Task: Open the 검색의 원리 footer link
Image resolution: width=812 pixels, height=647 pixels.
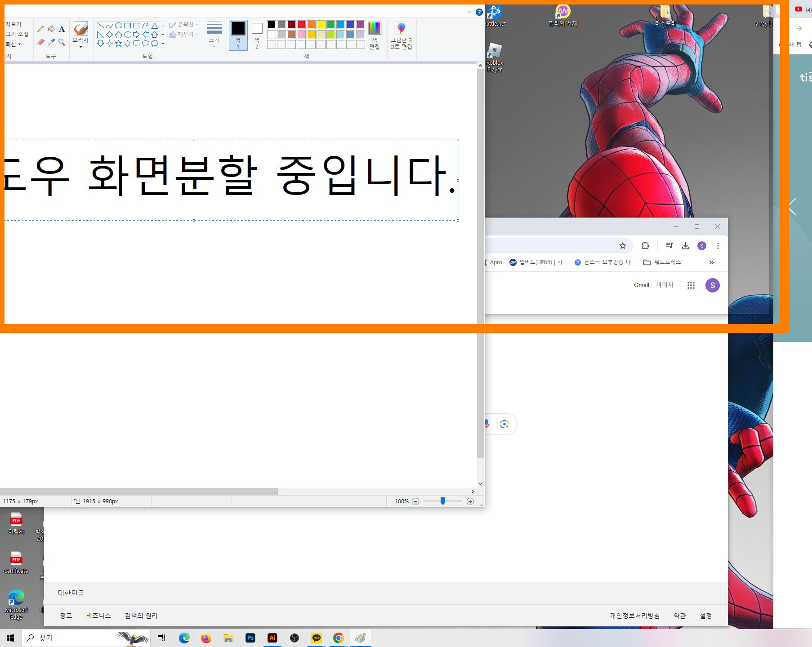Action: click(141, 616)
